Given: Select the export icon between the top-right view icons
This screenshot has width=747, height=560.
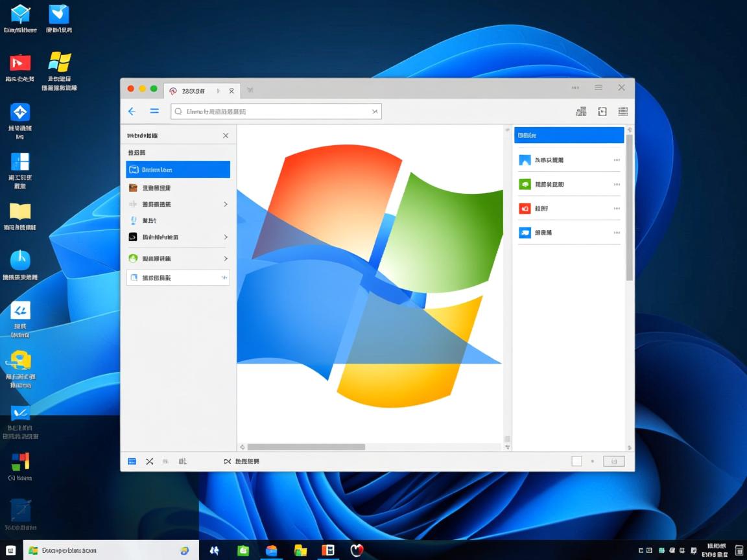Looking at the screenshot, I should [602, 111].
